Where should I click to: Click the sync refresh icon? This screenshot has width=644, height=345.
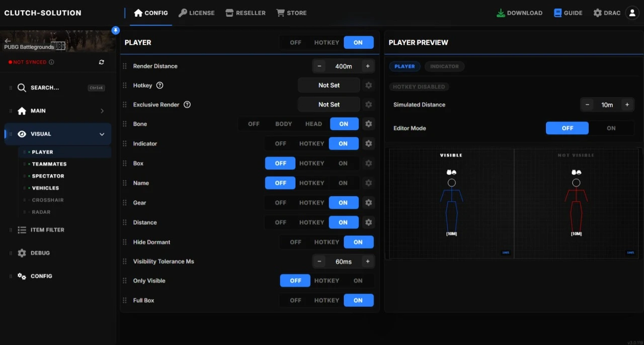(102, 62)
